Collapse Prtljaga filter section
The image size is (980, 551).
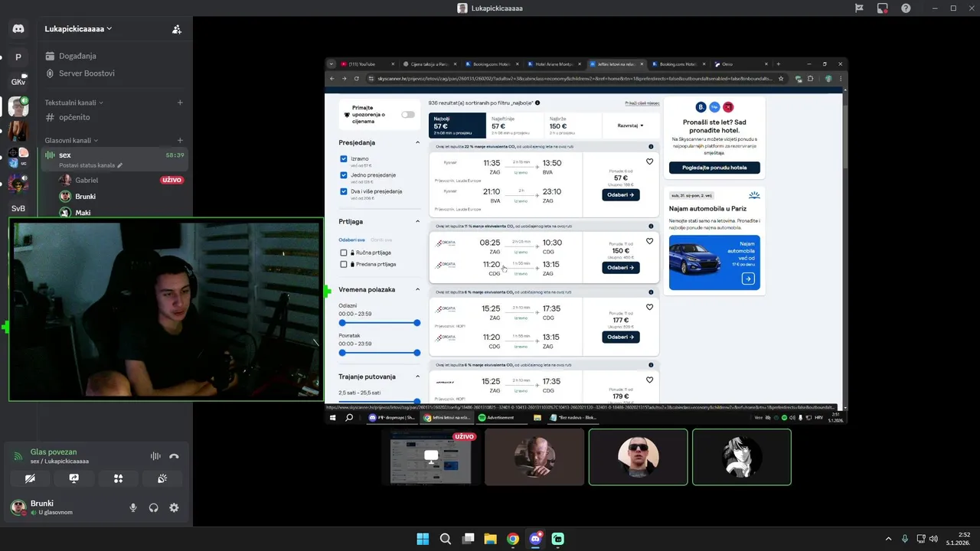[417, 221]
